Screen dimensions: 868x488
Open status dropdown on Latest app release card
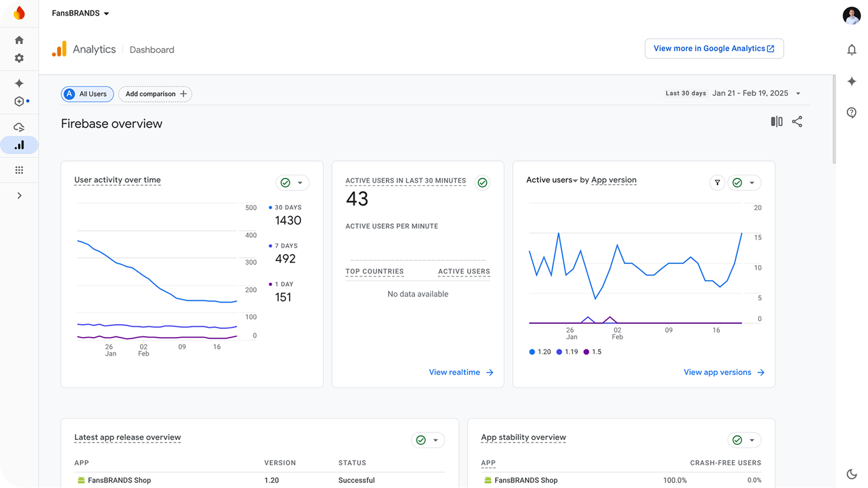tap(428, 440)
